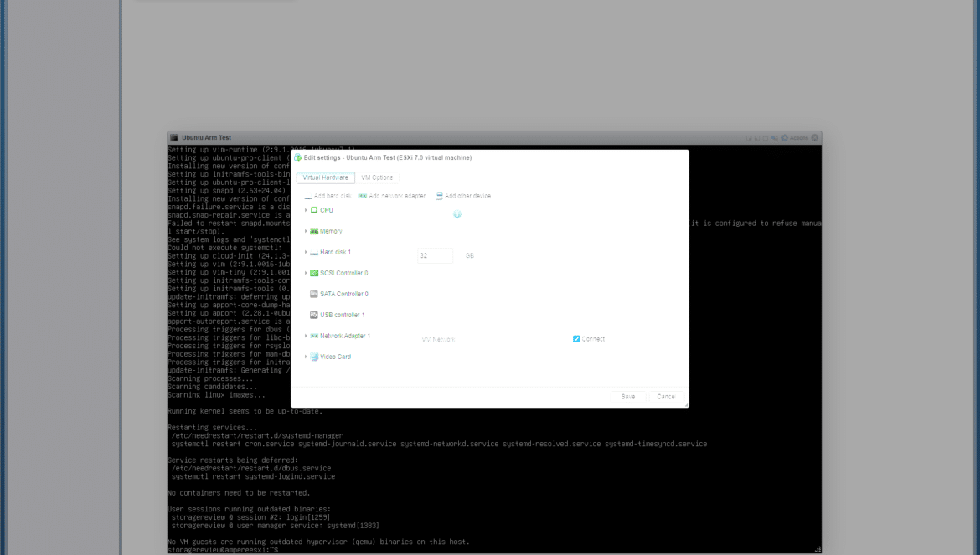Viewport: 980px width, 555px height.
Task: Expand the SCSI Controller 0 row
Action: [306, 273]
